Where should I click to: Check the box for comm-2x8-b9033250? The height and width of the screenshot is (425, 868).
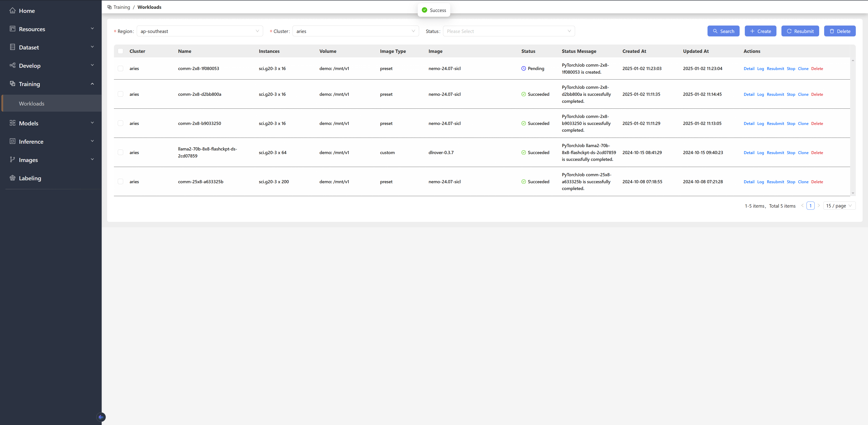(x=120, y=123)
